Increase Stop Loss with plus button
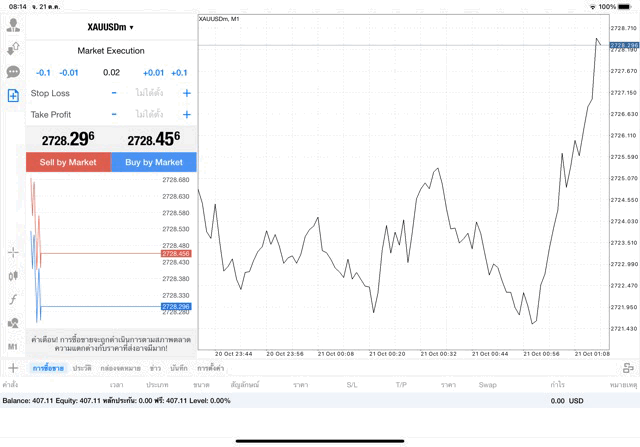640x447 pixels. pyautogui.click(x=186, y=93)
